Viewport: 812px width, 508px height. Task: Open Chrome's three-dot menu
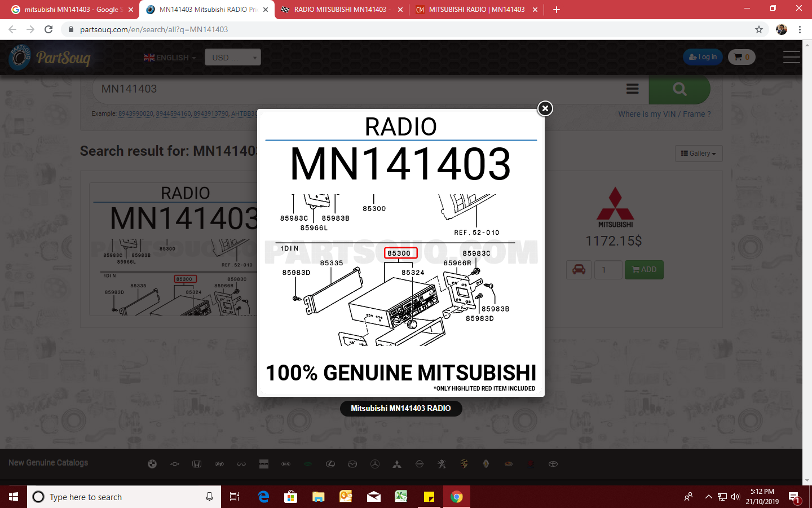800,29
